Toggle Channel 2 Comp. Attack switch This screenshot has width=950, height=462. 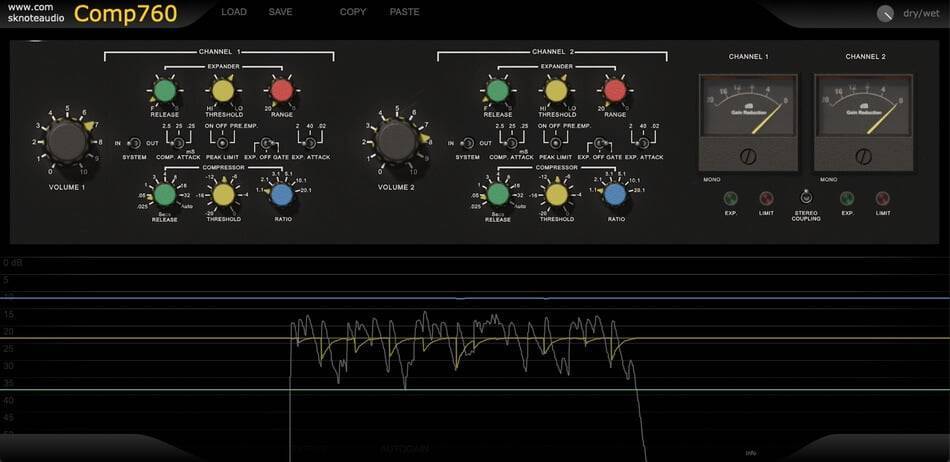(x=511, y=143)
